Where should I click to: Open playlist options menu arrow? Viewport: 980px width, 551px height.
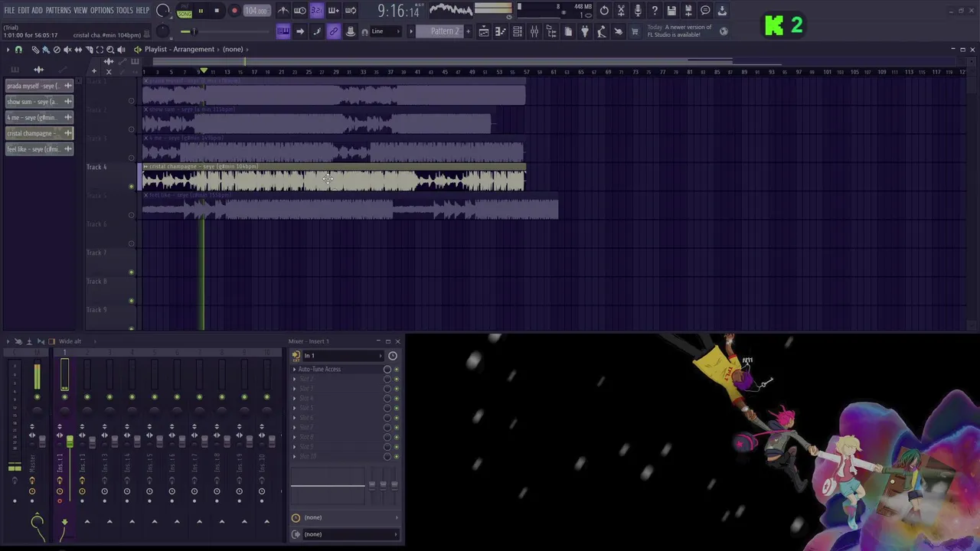coord(7,50)
